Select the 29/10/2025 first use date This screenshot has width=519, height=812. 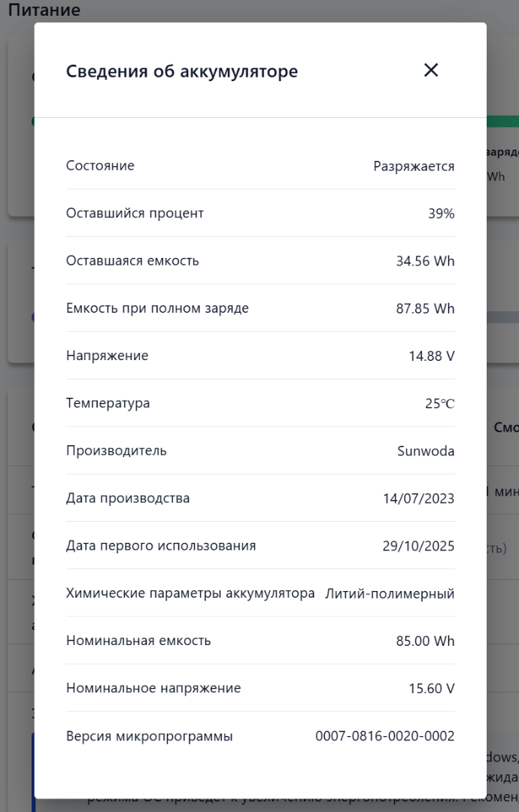point(418,546)
